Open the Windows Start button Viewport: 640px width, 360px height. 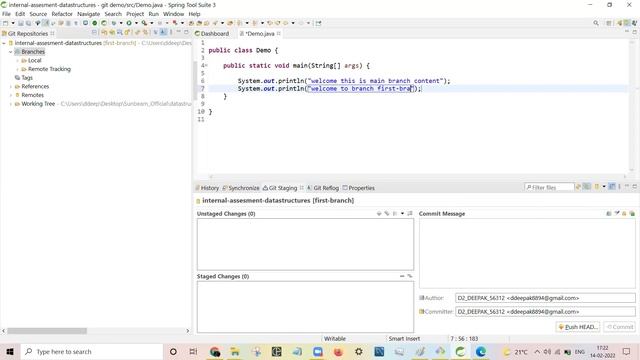click(10, 351)
